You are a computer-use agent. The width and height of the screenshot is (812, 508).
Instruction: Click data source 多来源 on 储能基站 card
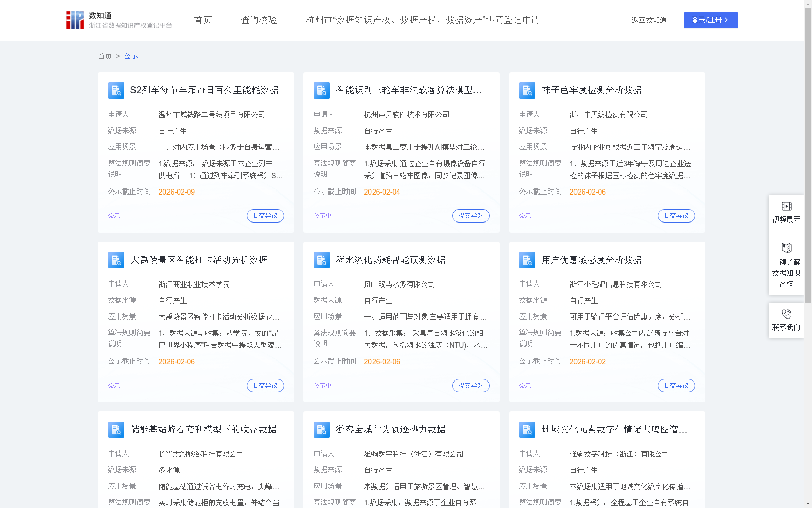click(169, 470)
